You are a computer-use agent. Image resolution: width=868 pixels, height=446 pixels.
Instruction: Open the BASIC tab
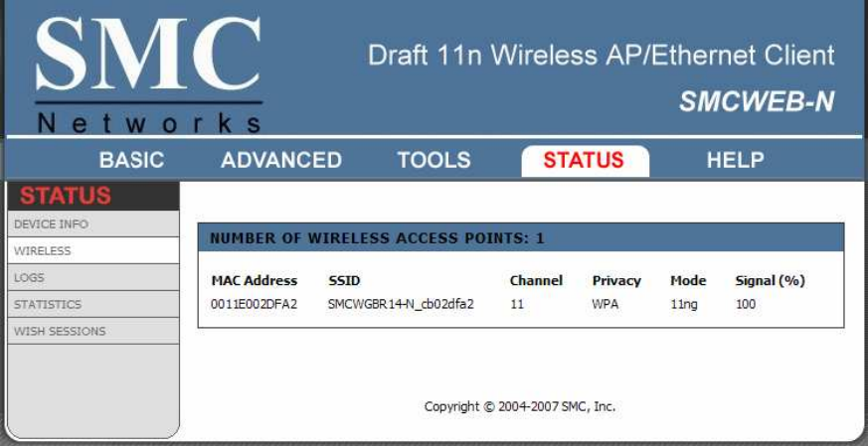tap(132, 160)
